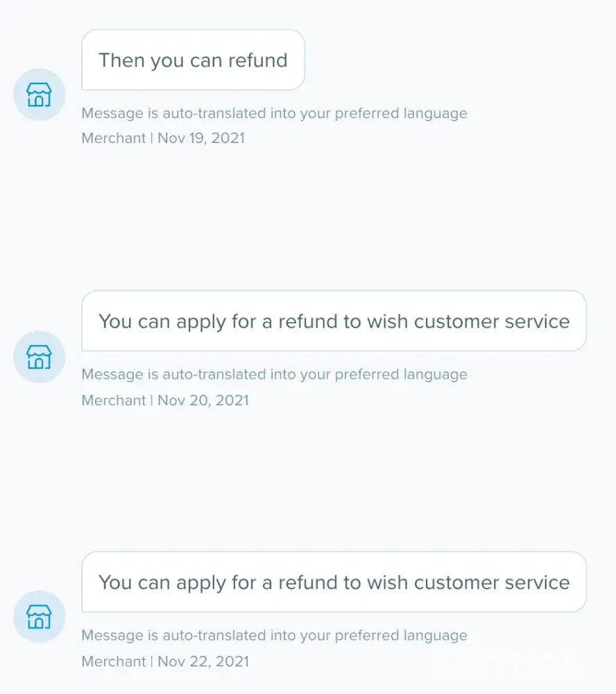Click the "Merchant" sender label next to Nov 22
Screen dimensions: 616x694
click(114, 661)
